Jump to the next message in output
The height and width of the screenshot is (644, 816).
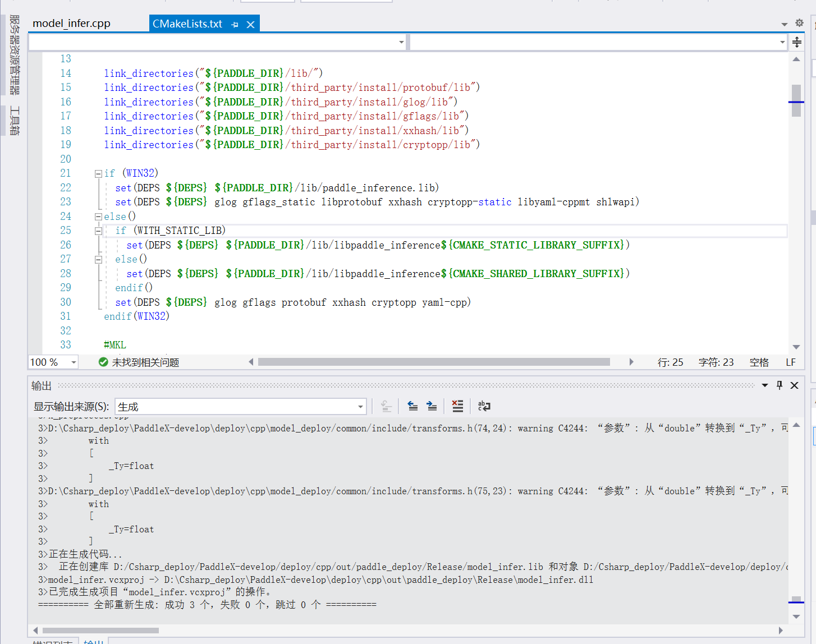(431, 406)
